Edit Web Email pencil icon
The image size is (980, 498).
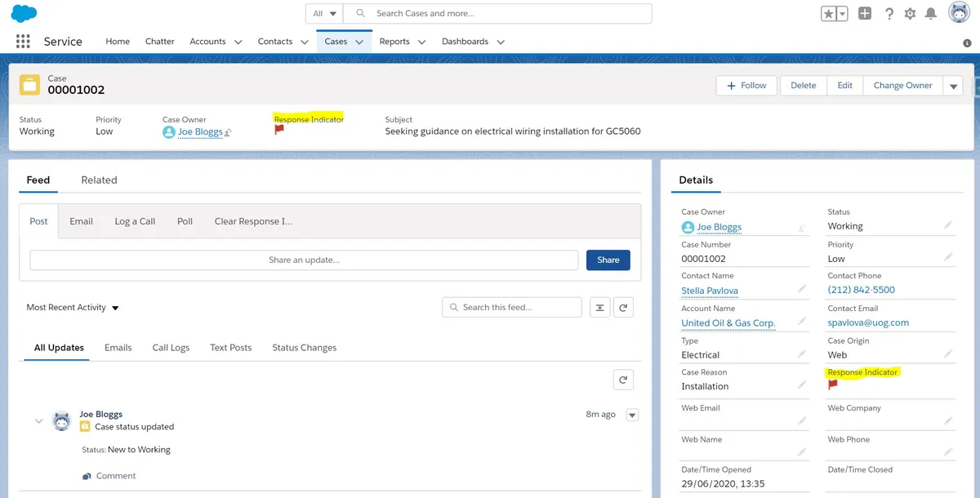point(802,421)
